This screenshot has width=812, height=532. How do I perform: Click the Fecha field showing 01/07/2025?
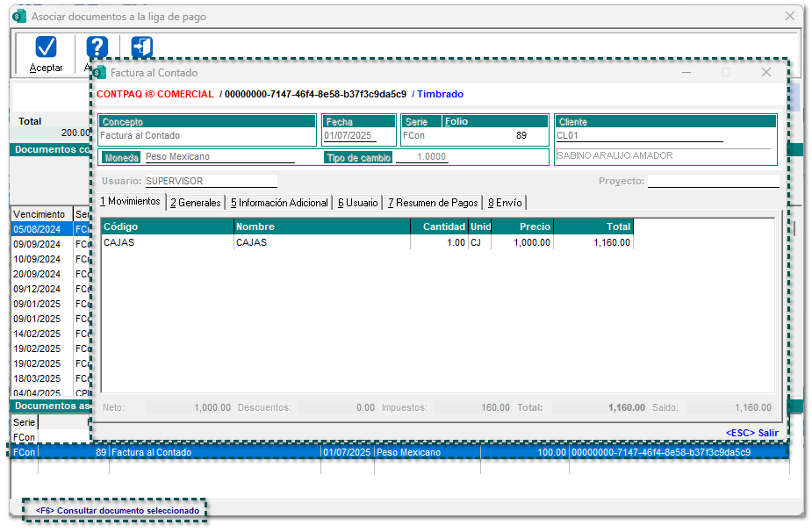(x=349, y=136)
